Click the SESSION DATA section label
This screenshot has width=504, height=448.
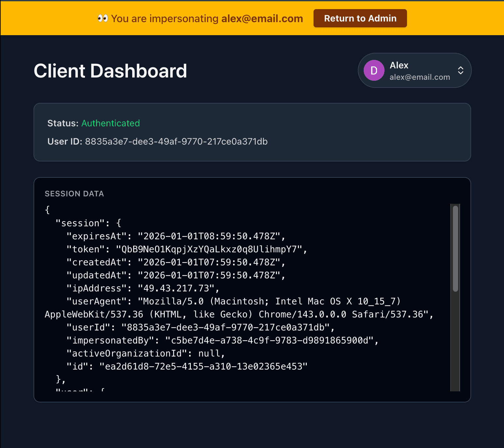pyautogui.click(x=74, y=194)
